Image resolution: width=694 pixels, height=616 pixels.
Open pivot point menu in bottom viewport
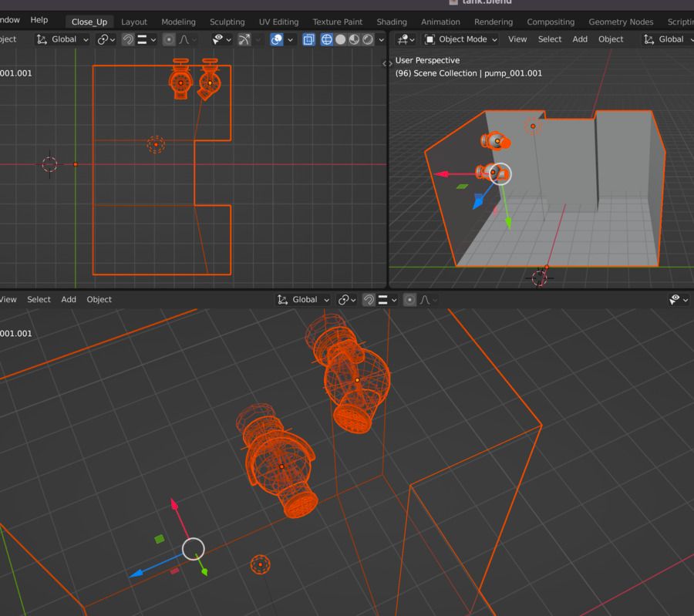(346, 300)
